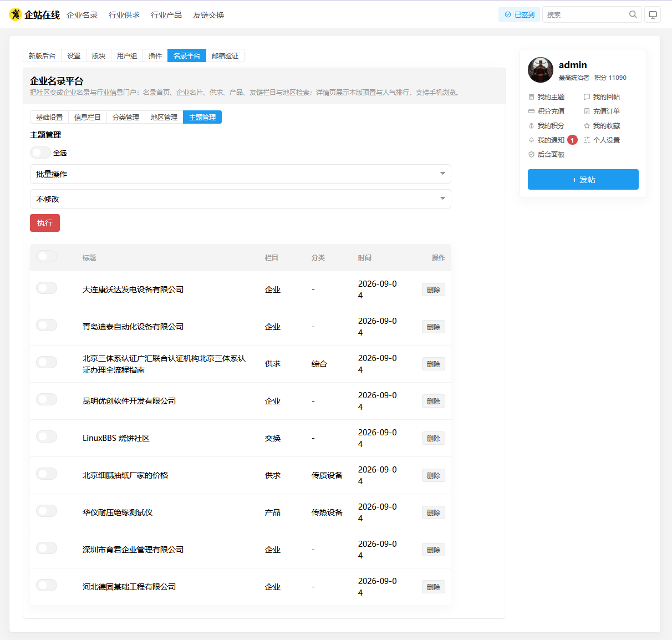Open the 插件 admin tab

(x=155, y=56)
